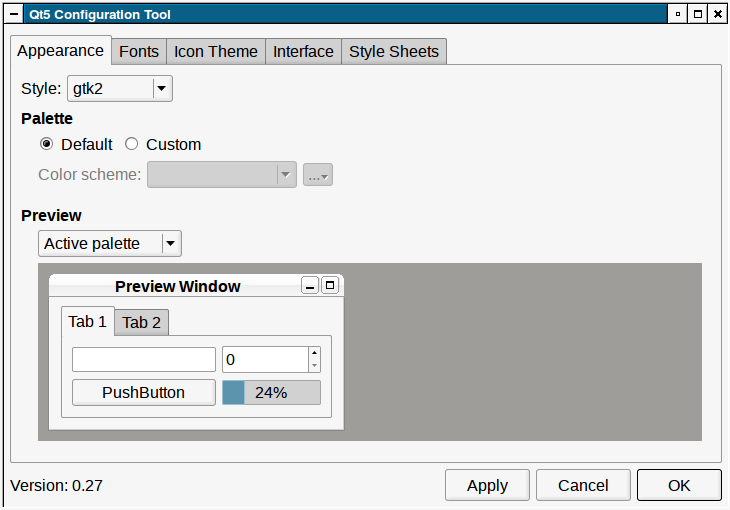The width and height of the screenshot is (730, 510).
Task: Click the empty text field in preview
Action: (x=144, y=360)
